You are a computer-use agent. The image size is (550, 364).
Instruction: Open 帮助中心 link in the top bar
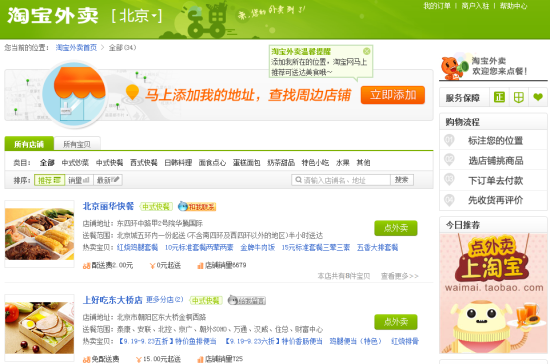[x=513, y=6]
